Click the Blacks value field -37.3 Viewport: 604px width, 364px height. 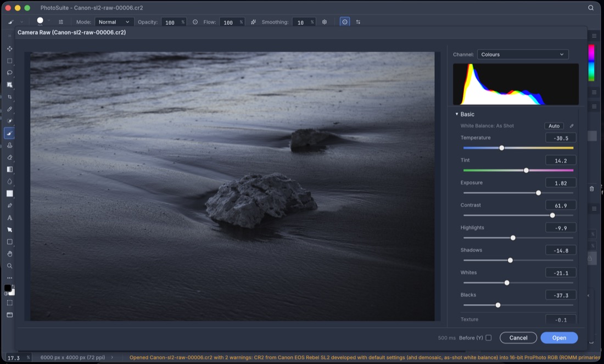pos(561,295)
